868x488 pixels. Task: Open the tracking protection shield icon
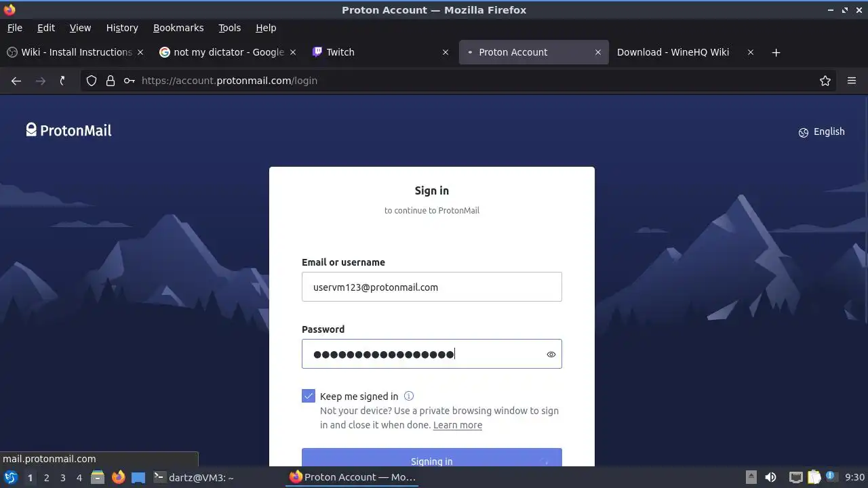pos(92,81)
